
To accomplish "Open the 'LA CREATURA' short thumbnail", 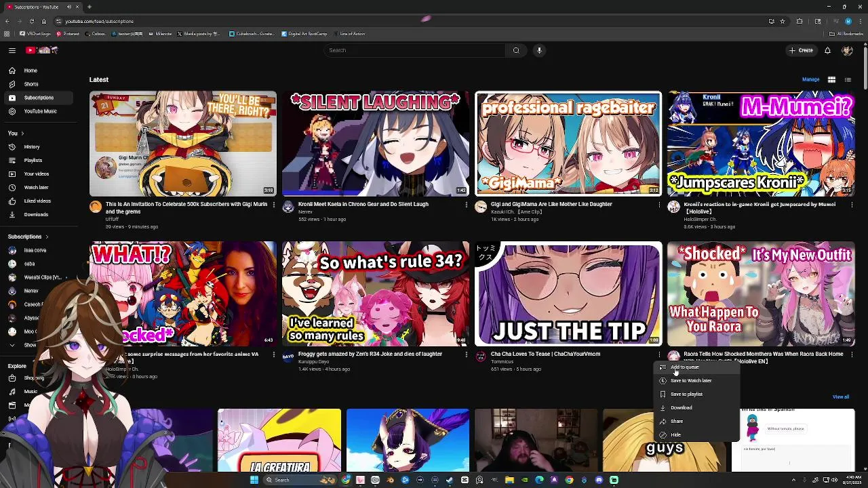I will click(x=279, y=440).
